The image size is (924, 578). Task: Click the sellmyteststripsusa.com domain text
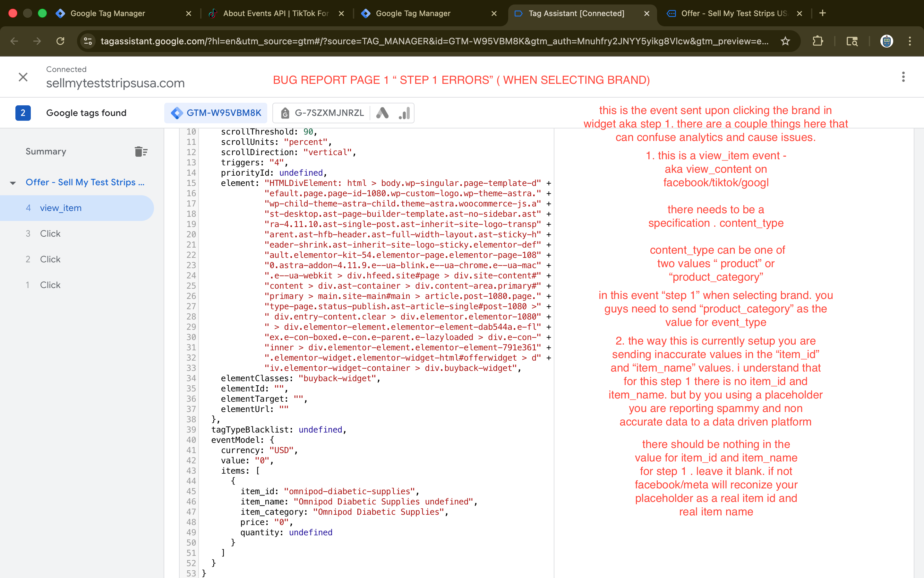click(x=115, y=83)
